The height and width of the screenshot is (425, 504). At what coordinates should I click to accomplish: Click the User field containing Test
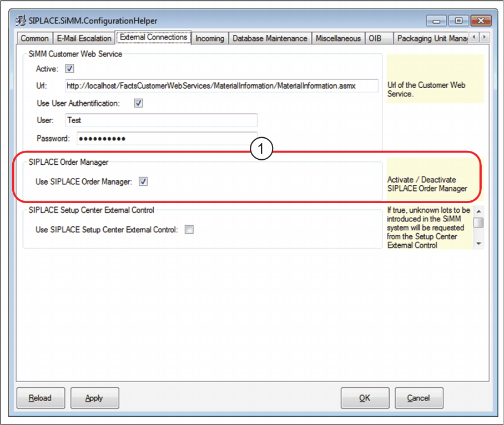(x=161, y=120)
